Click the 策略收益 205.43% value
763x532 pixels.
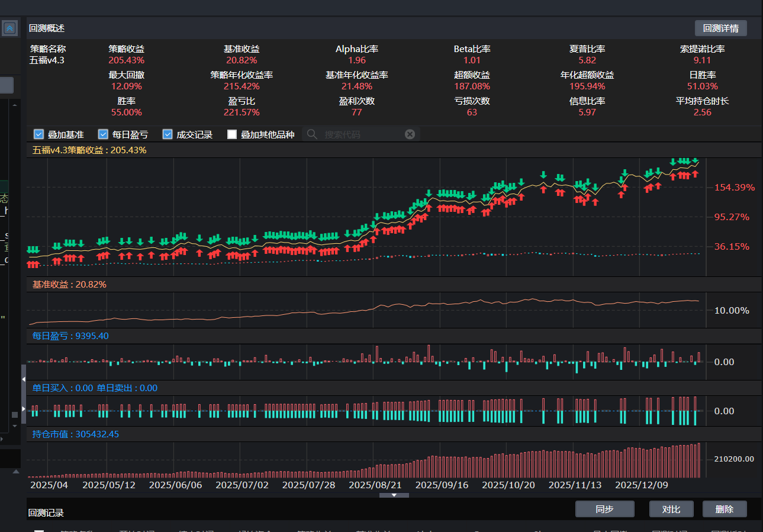127,60
